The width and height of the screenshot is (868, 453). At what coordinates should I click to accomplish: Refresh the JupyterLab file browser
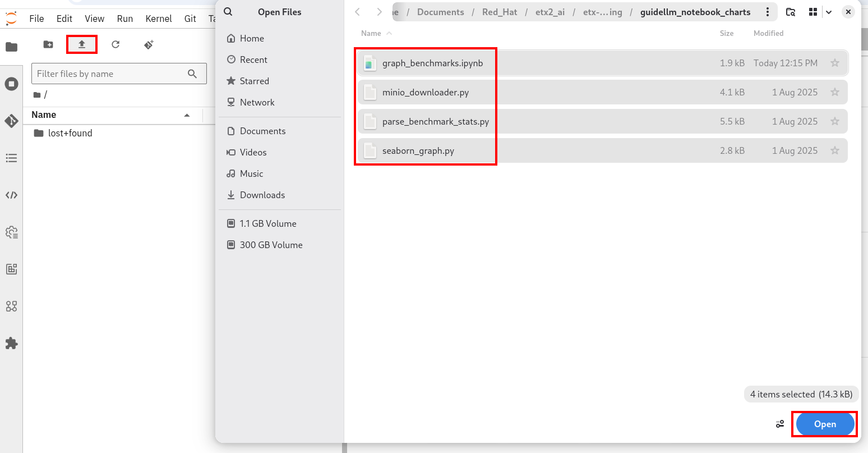(116, 44)
